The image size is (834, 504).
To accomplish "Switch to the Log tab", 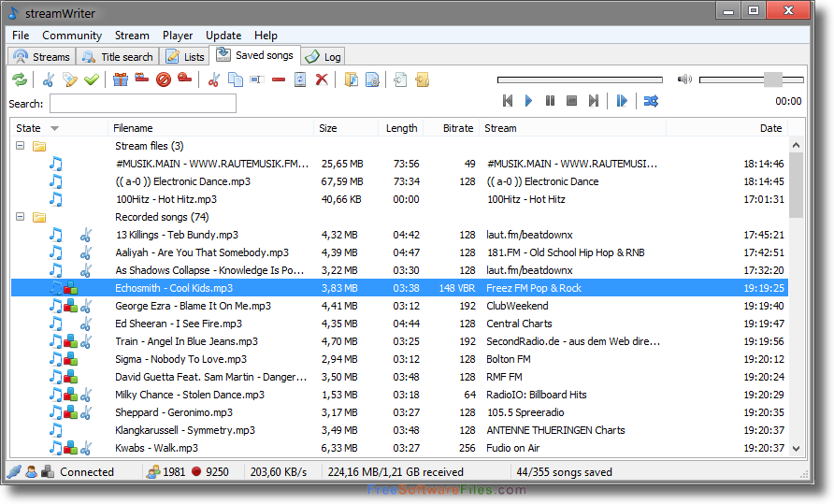I will click(x=324, y=56).
